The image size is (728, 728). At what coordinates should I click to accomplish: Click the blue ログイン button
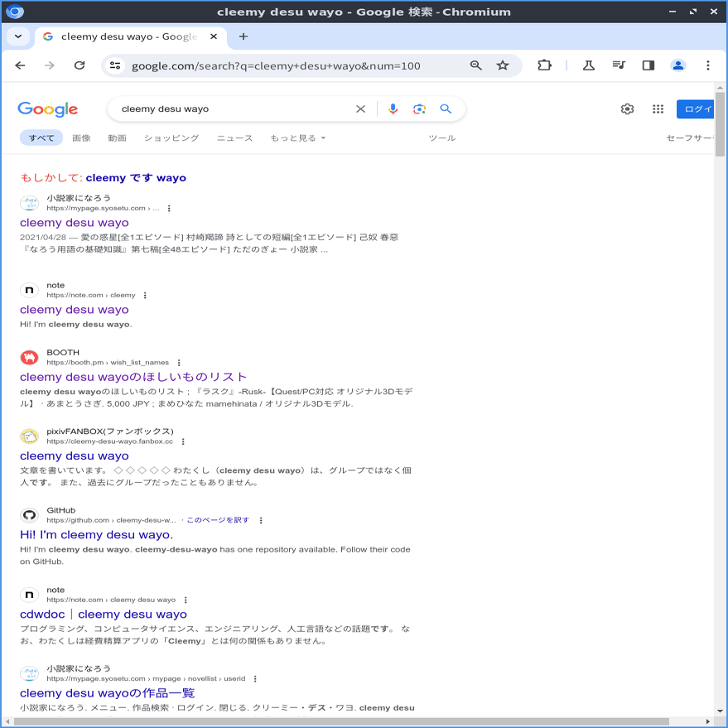tap(695, 109)
